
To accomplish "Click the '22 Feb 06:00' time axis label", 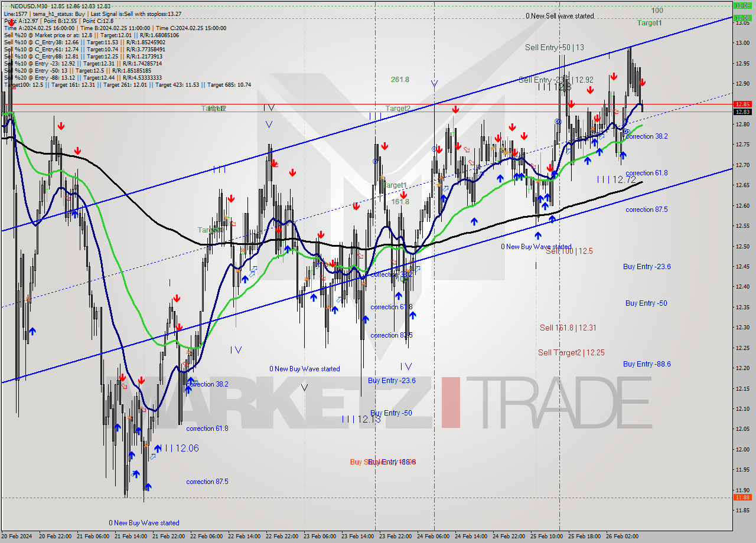I will [x=207, y=537].
